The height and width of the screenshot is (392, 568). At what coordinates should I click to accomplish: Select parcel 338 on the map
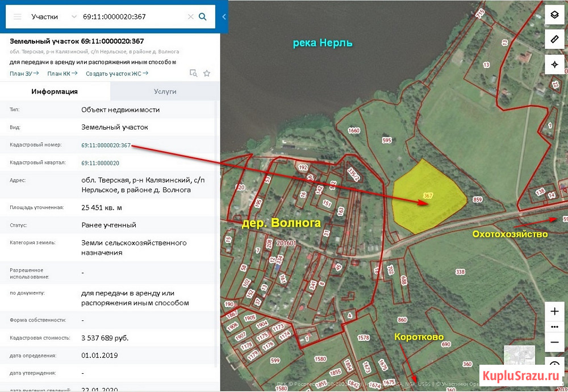pyautogui.click(x=460, y=272)
